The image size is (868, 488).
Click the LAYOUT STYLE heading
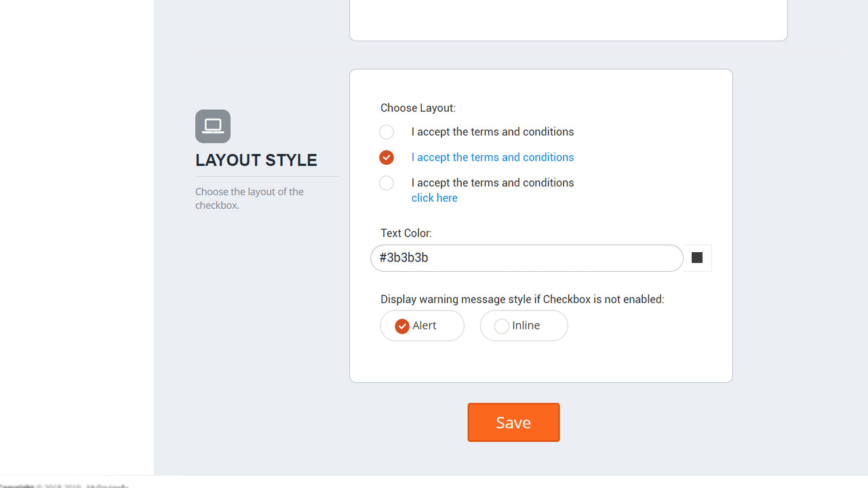click(x=256, y=160)
